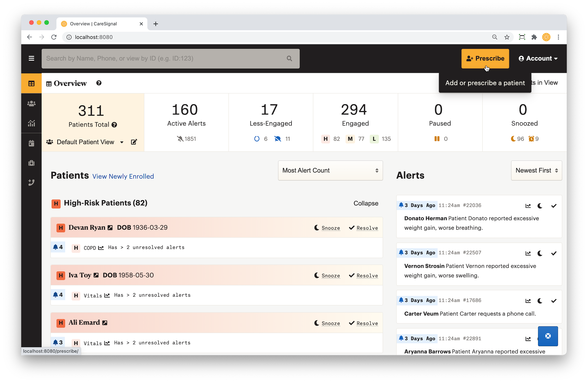This screenshot has width=588, height=383.
Task: Resolve alerts for Ali Emard
Action: point(363,323)
